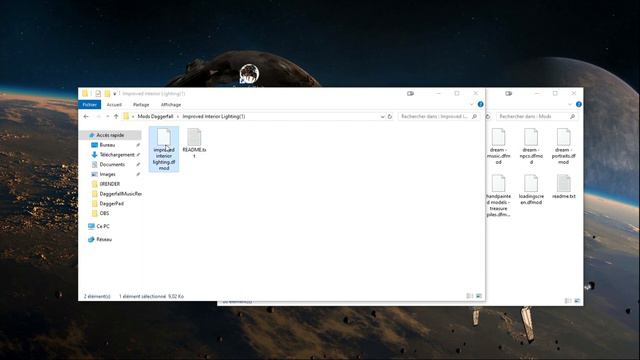Refresh the Improved Interior Lighting folder
Image resolution: width=640 pixels, height=360 pixels.
coord(390,117)
